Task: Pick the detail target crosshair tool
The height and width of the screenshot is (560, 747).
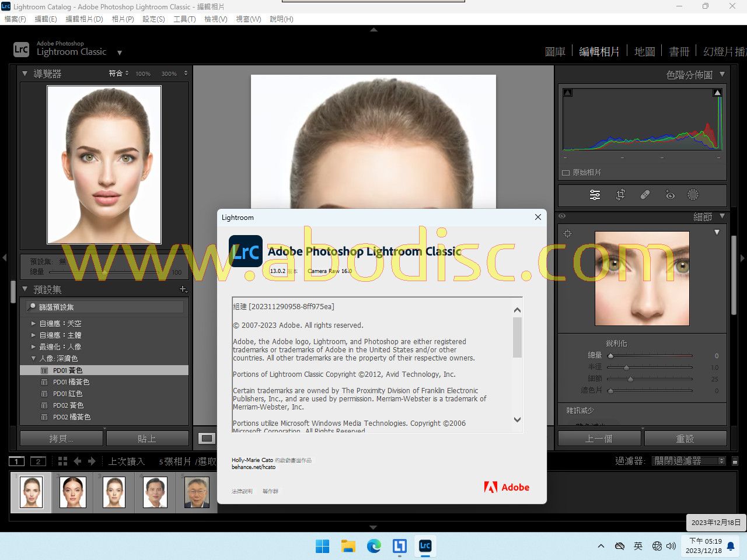Action: 567,234
